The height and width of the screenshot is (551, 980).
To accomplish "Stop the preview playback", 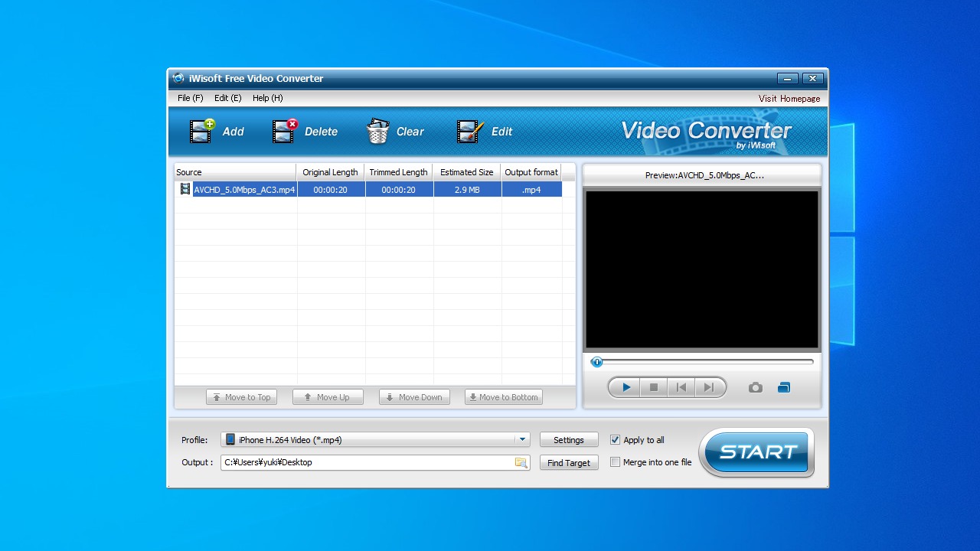I will coord(654,387).
